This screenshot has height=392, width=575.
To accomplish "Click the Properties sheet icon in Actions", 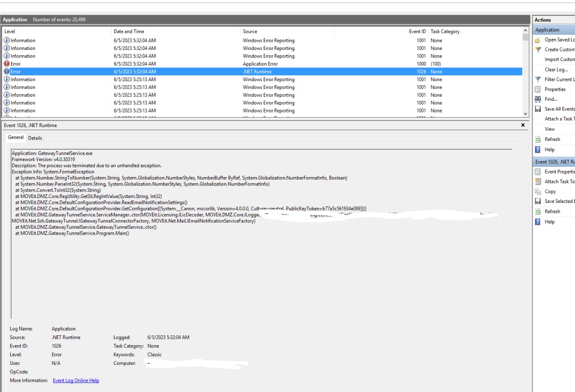I will coord(538,89).
